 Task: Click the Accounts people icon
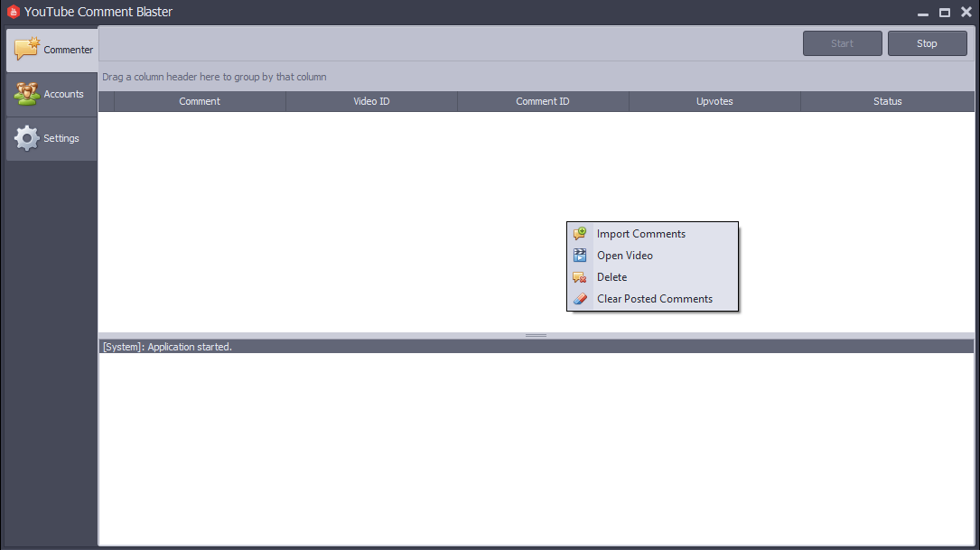(27, 94)
